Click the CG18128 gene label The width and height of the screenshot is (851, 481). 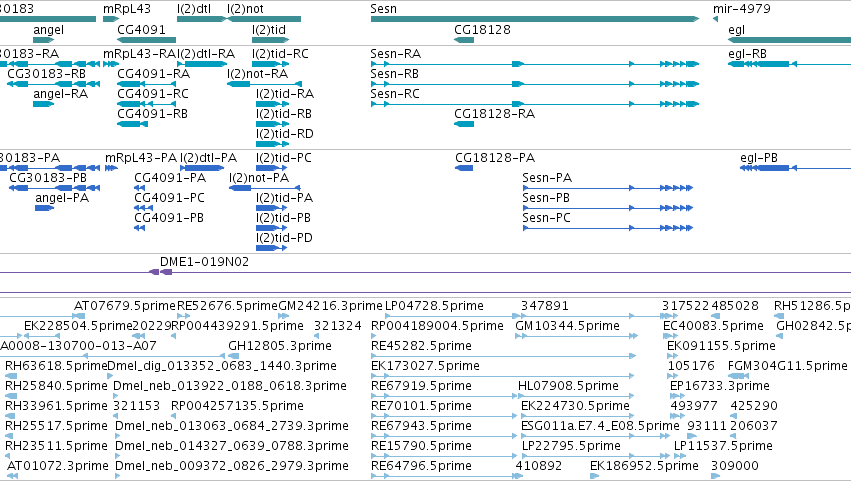pyautogui.click(x=482, y=29)
